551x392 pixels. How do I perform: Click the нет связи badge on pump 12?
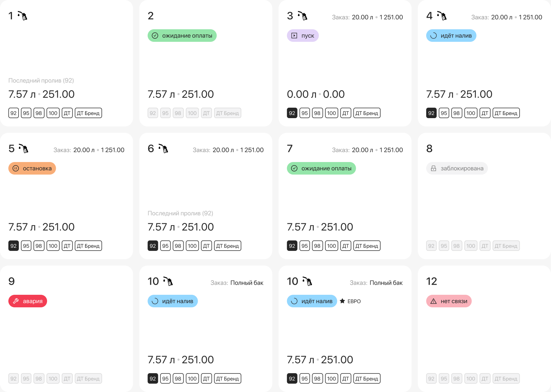[449, 301]
